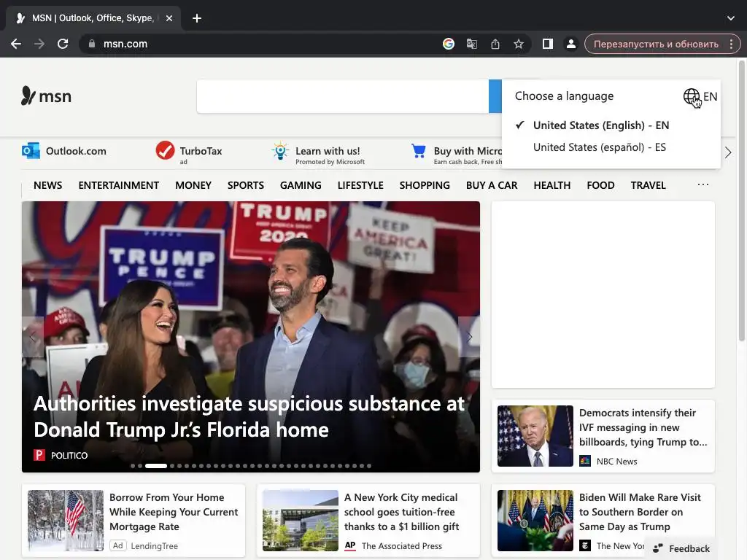This screenshot has width=747, height=560.
Task: Bookmark the page with the star icon
Action: pos(519,44)
